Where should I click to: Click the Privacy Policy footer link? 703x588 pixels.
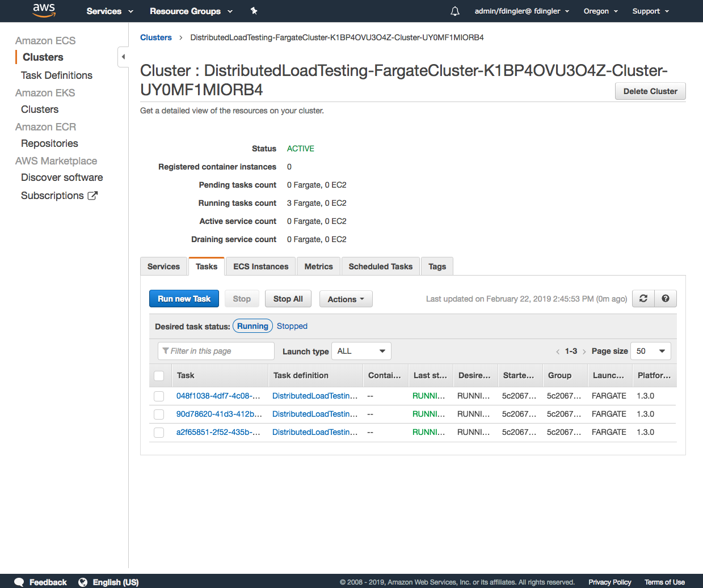(x=610, y=582)
